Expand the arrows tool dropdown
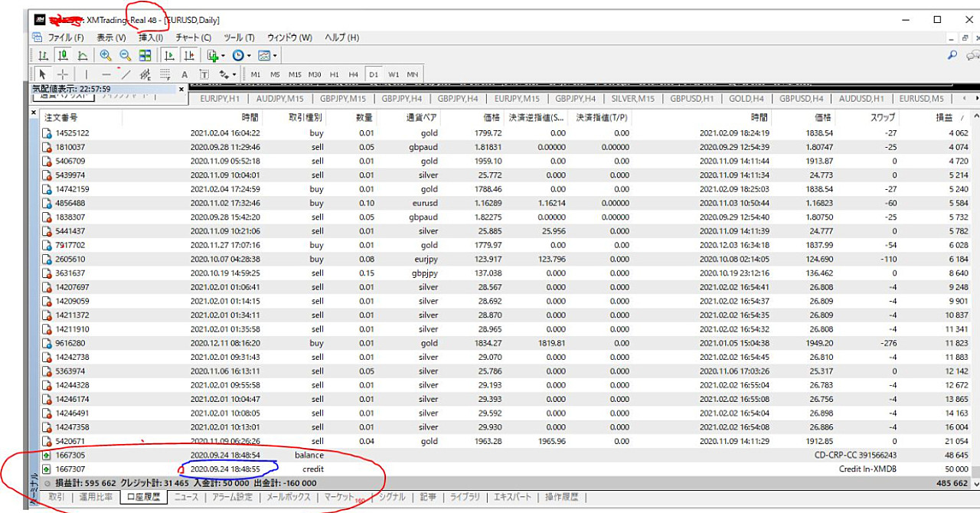 click(x=234, y=75)
